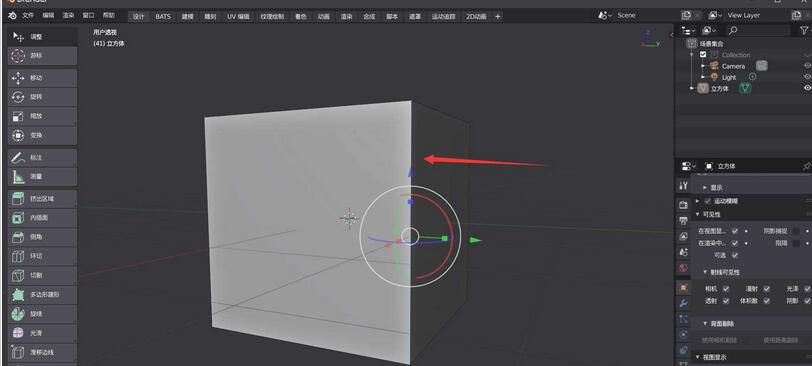Select the 游标 (Cursor) tool
This screenshot has height=366, width=812.
(x=42, y=55)
